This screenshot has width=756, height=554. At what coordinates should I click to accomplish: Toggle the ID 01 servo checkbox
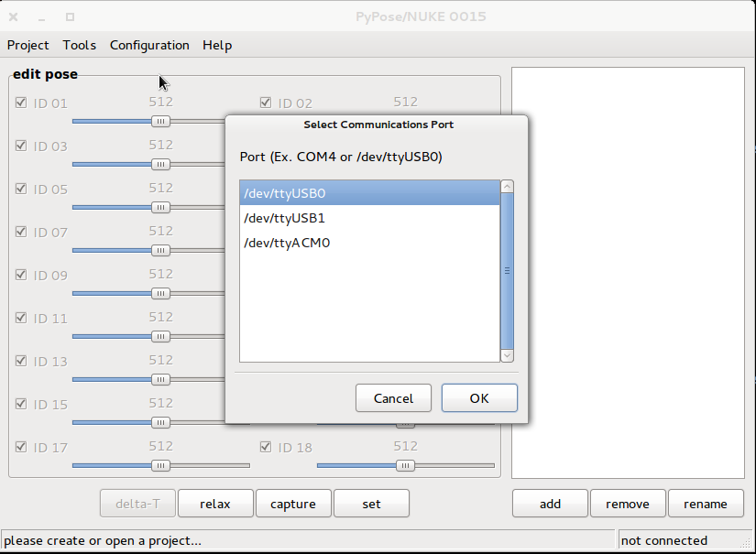[21, 103]
